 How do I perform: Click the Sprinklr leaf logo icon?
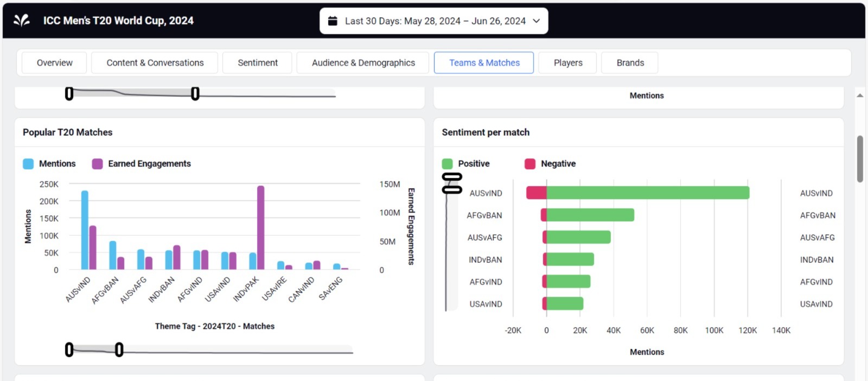coord(22,21)
